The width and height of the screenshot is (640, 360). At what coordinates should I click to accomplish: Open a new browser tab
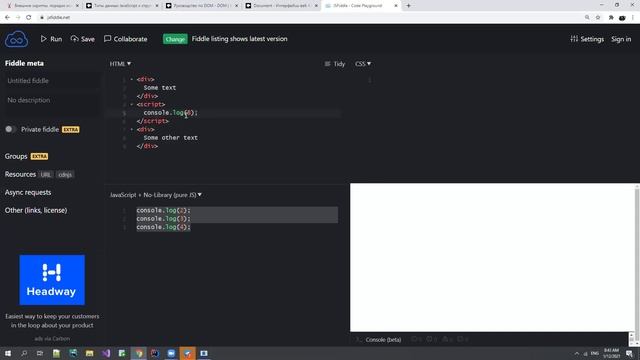(x=409, y=6)
